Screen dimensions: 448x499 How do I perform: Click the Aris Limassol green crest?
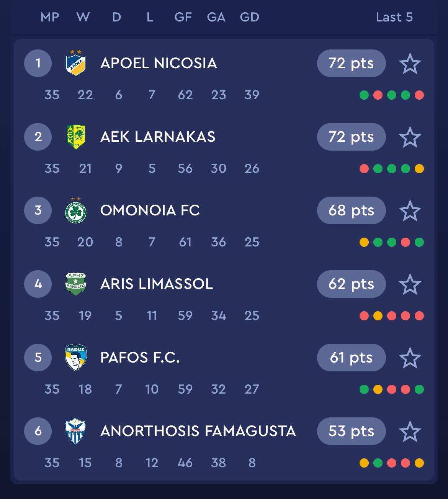click(76, 284)
